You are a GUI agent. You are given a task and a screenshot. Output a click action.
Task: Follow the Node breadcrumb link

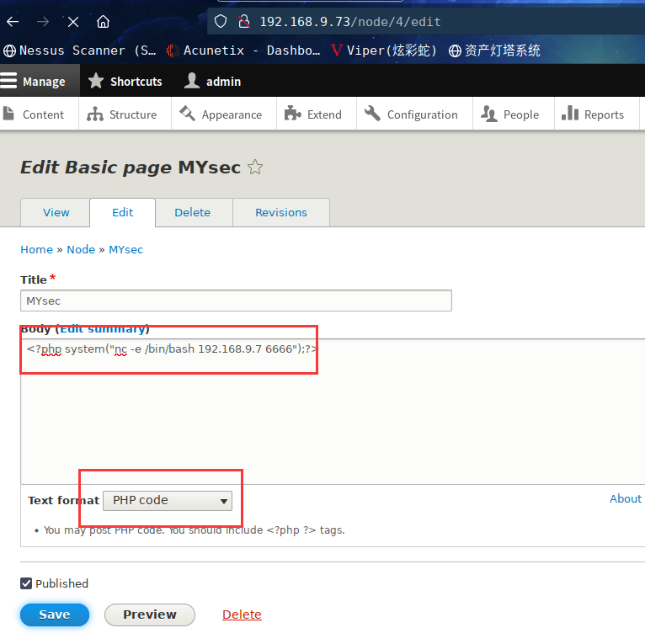click(81, 250)
